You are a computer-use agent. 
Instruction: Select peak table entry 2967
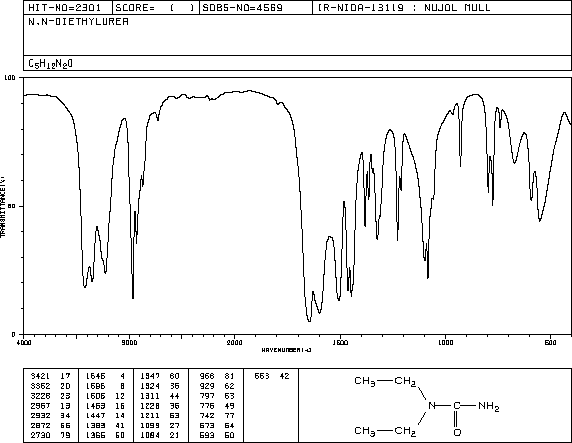(x=40, y=406)
